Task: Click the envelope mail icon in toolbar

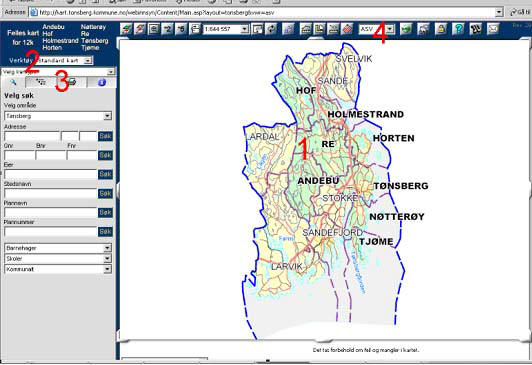Action: point(493,29)
